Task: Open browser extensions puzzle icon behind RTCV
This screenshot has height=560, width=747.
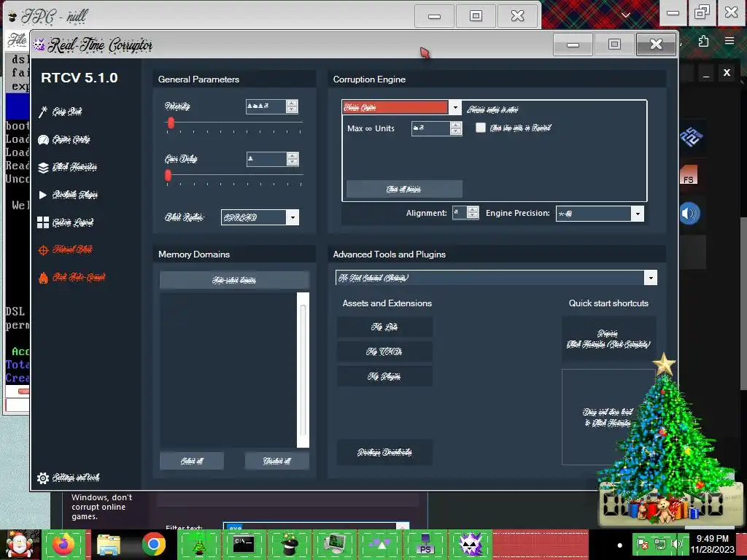Action: 703,42
